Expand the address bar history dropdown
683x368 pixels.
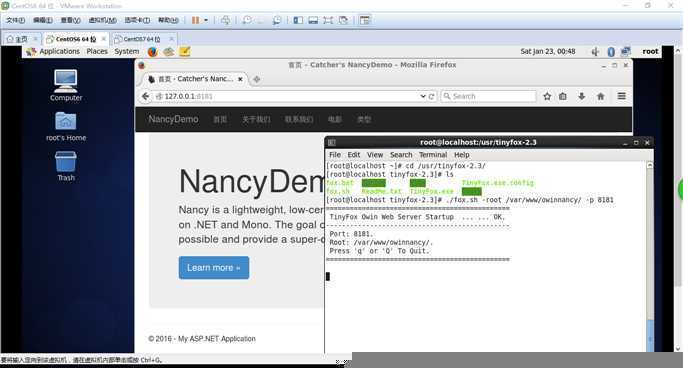[422, 96]
